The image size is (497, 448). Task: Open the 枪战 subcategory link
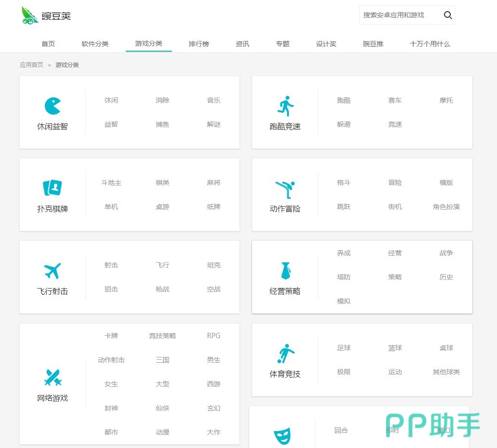click(162, 289)
